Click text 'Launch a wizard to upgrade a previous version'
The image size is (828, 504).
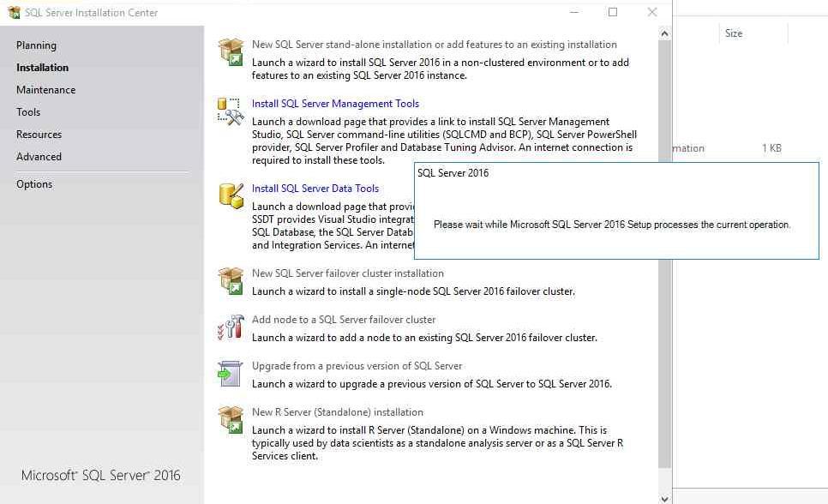coord(432,383)
